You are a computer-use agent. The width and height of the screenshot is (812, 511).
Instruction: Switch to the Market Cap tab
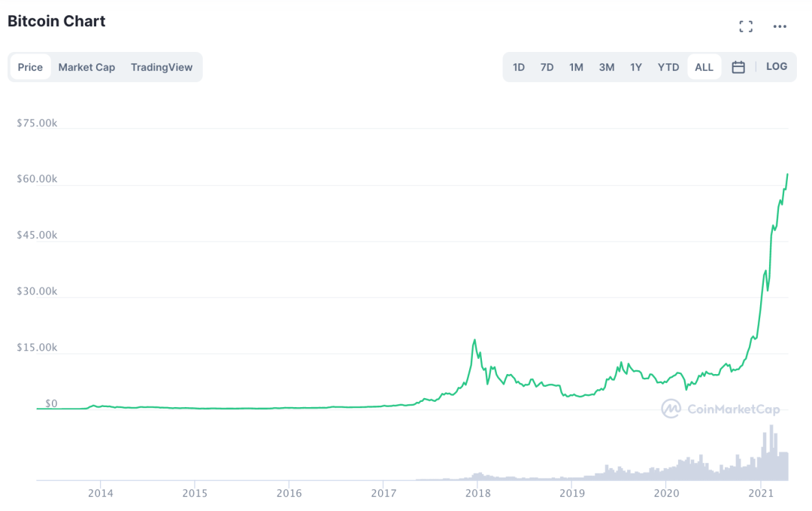pos(86,67)
